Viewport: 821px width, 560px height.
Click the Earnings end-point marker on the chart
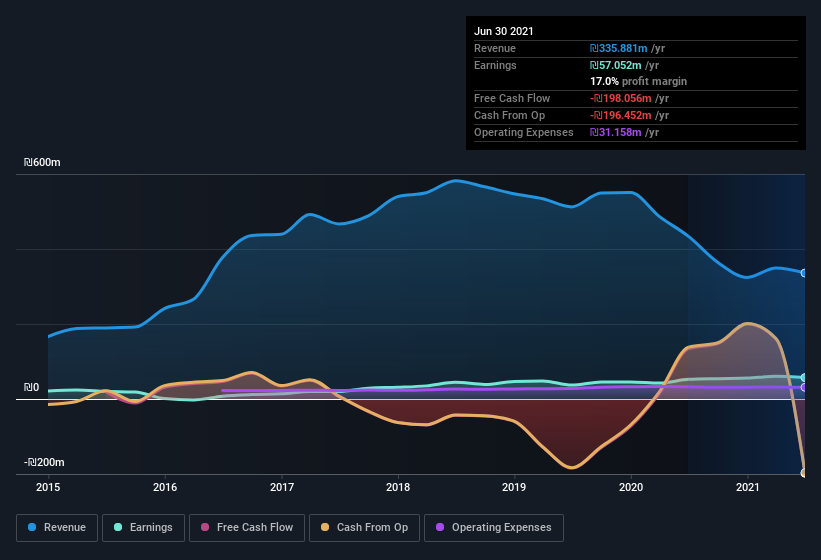tap(804, 377)
